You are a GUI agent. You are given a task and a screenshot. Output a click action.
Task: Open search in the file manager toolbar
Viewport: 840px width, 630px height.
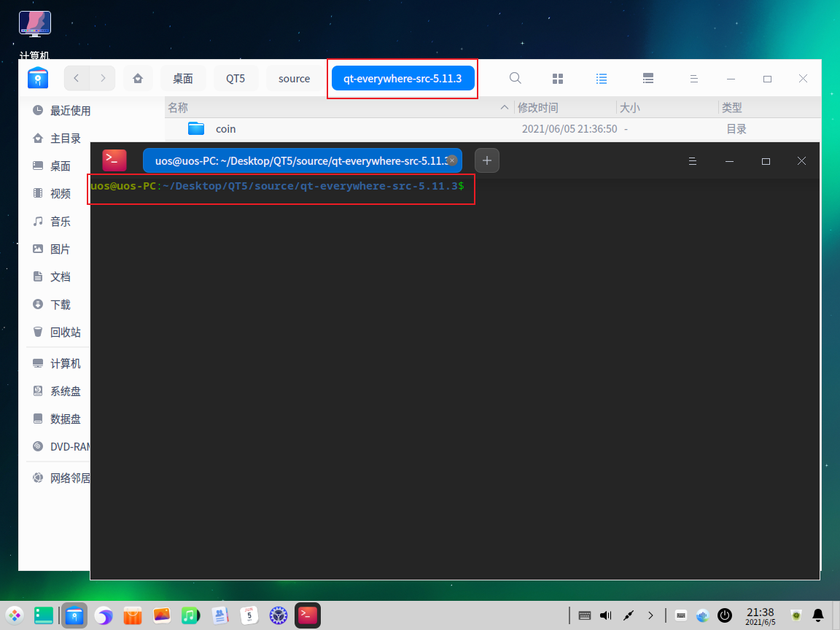pyautogui.click(x=515, y=78)
